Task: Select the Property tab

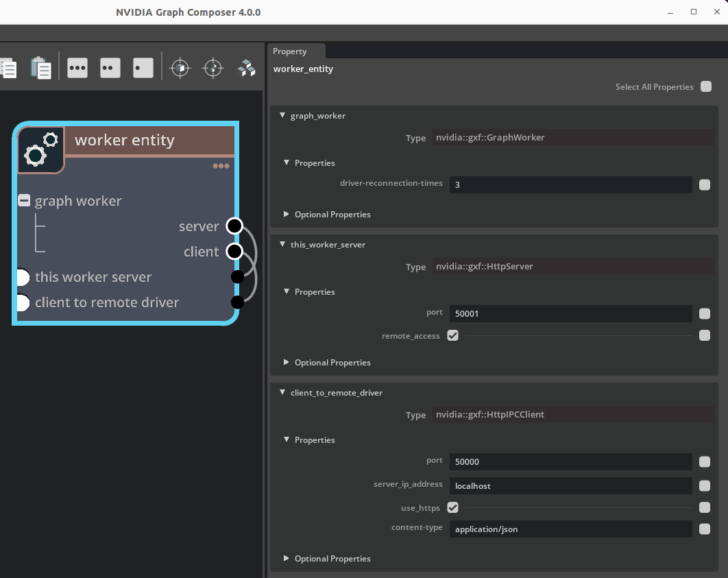Action: coord(290,51)
